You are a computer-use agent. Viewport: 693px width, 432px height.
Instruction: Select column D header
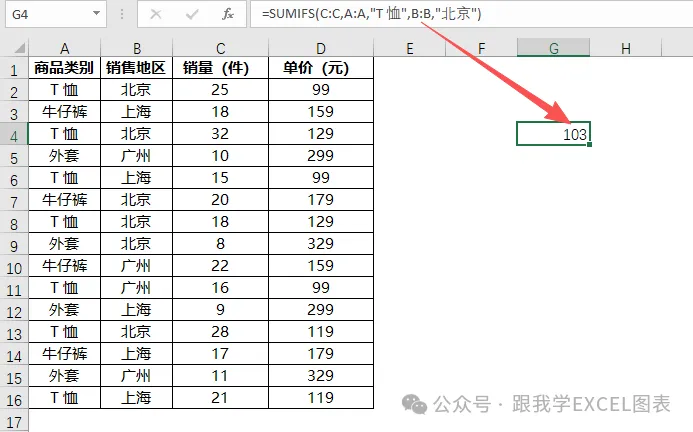(x=321, y=48)
